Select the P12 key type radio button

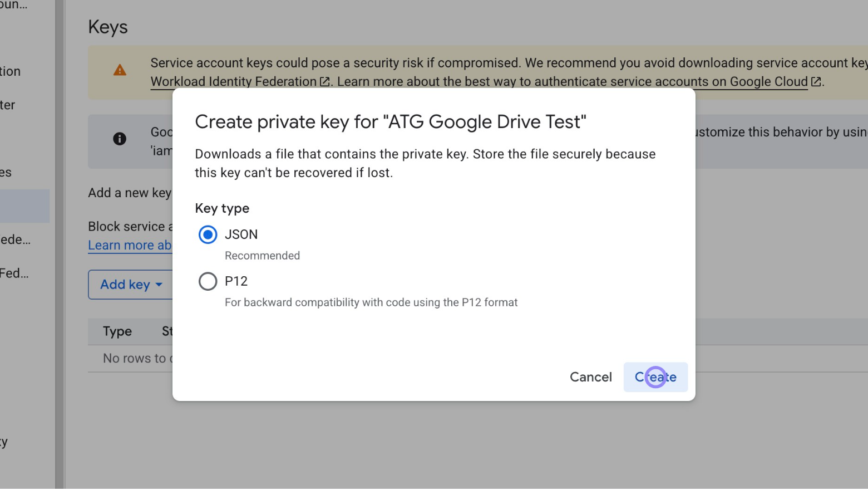point(208,281)
